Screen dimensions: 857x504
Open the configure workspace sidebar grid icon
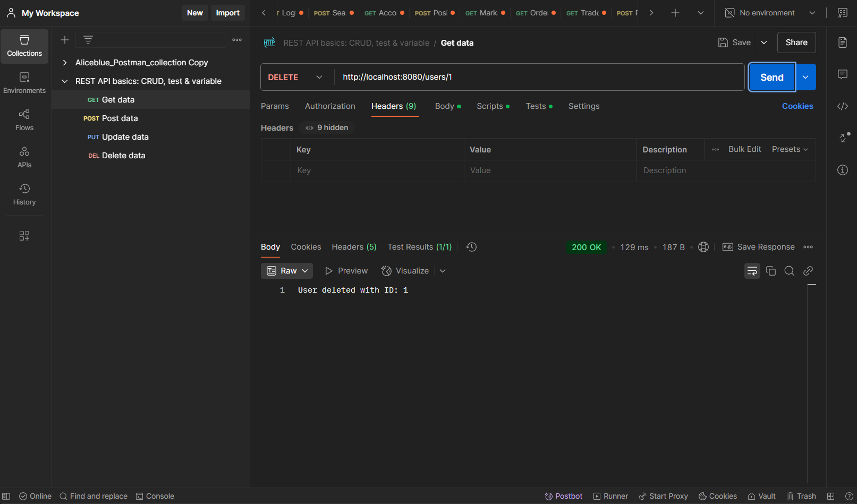(x=24, y=236)
